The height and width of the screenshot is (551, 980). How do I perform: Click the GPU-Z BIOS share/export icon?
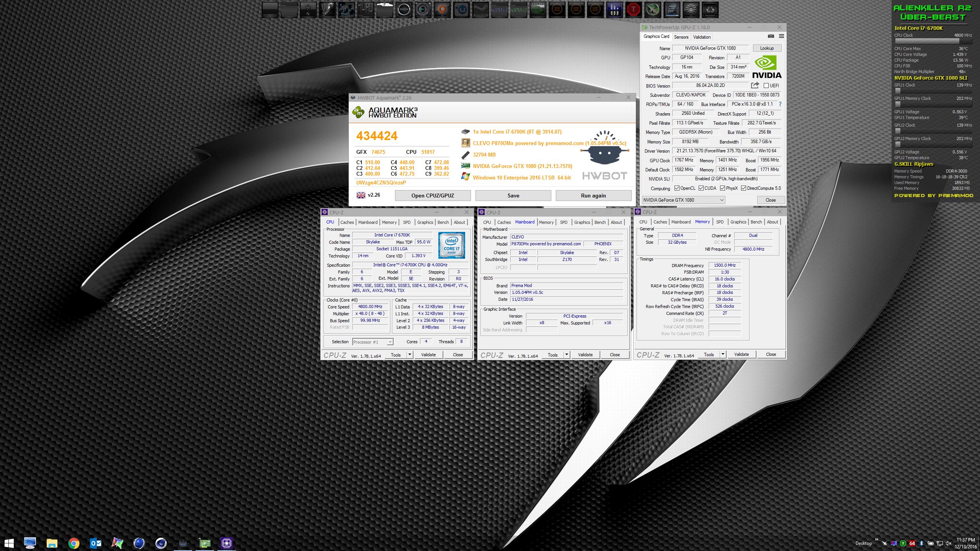click(x=755, y=85)
